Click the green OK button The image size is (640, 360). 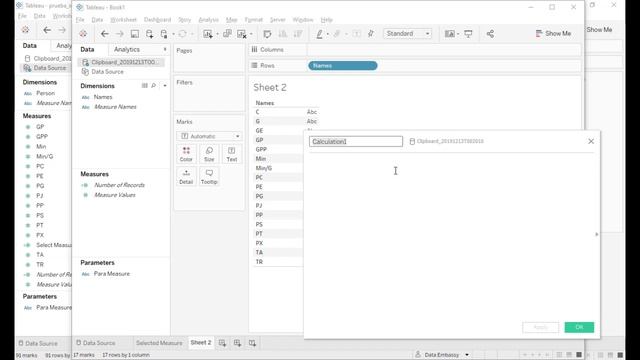click(x=579, y=327)
